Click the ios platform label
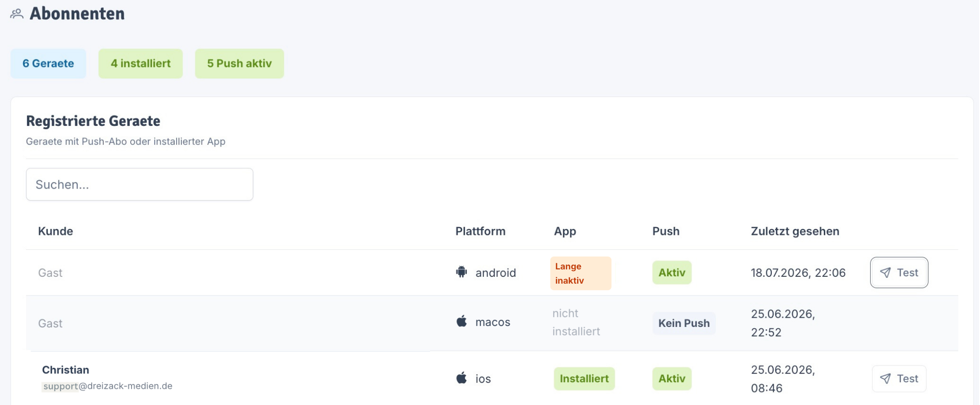 click(483, 379)
